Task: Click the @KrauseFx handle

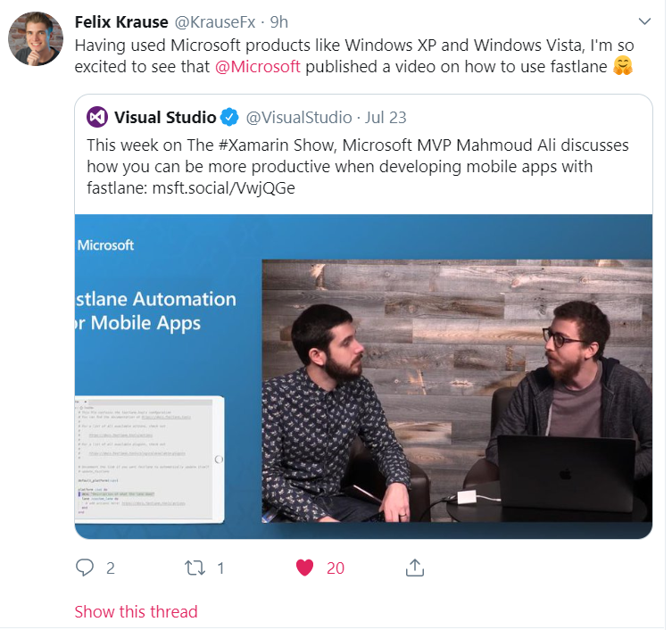Action: pos(215,21)
